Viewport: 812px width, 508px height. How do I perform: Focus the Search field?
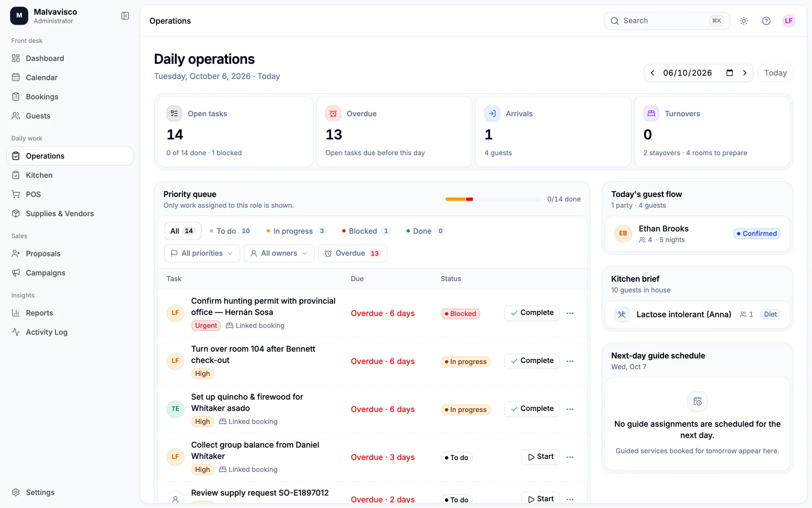[667, 21]
